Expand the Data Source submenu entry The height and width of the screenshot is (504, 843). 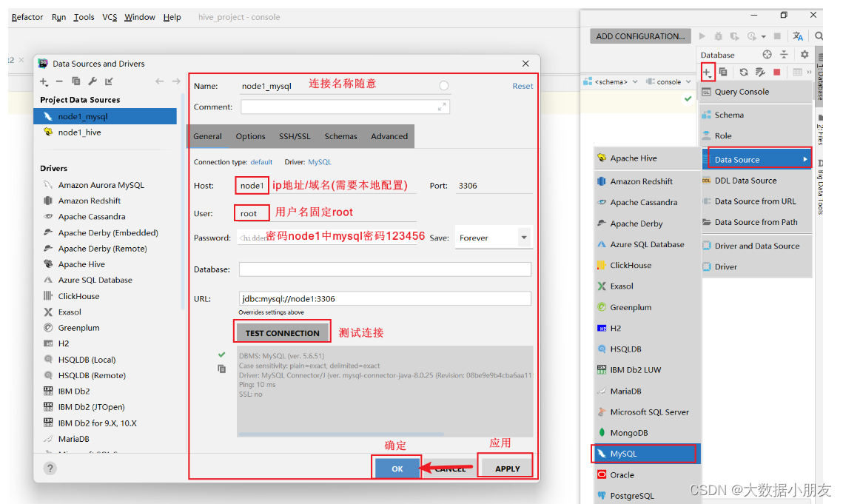[757, 159]
